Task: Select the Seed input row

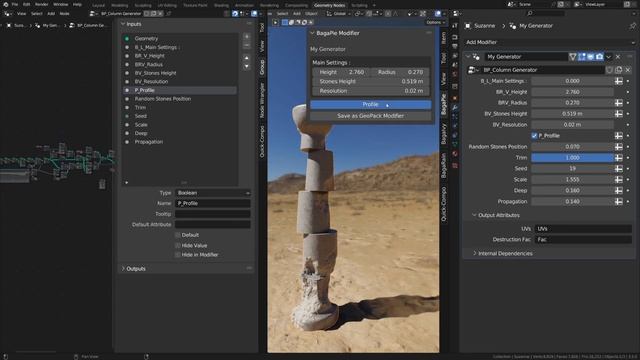Action: tap(180, 116)
